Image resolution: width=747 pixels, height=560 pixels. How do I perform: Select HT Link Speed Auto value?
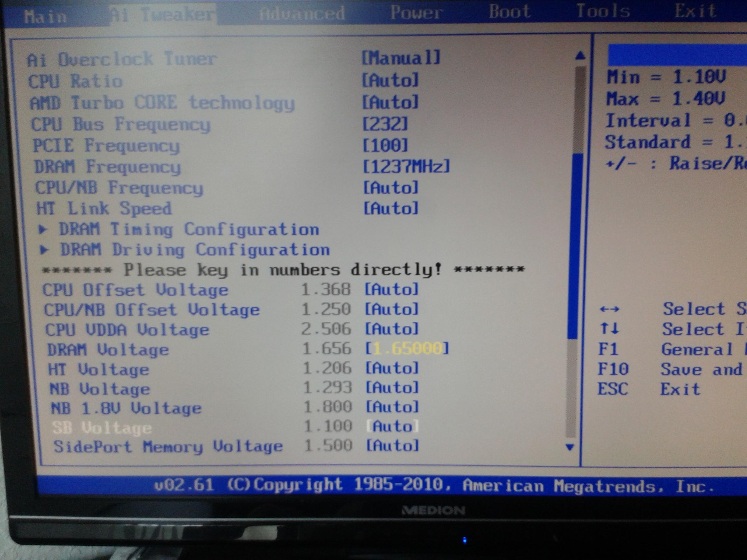391,208
